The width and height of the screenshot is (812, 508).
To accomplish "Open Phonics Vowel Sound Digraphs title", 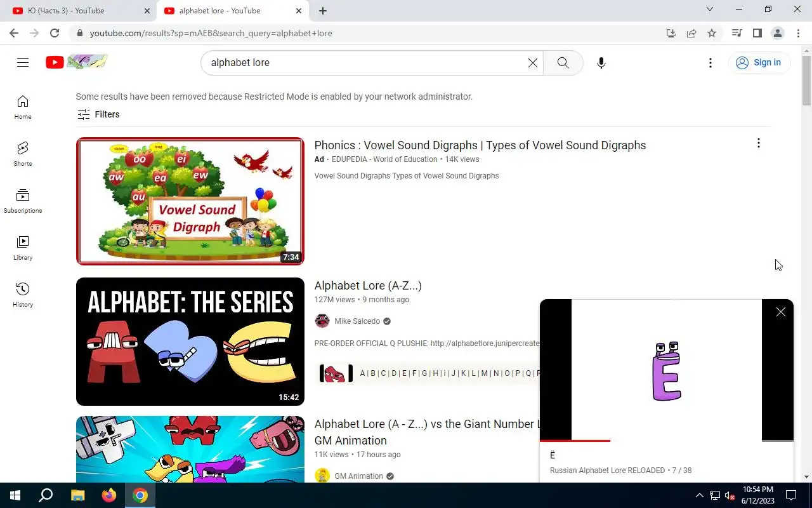I will (480, 145).
